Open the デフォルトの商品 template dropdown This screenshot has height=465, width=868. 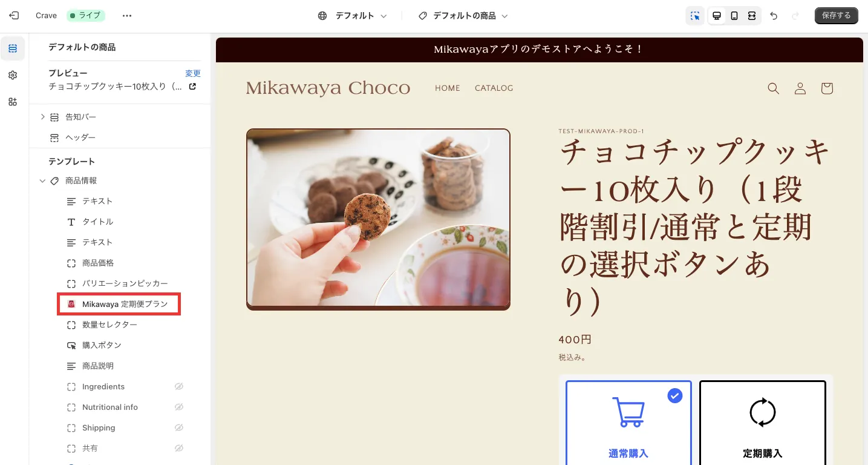tap(463, 16)
